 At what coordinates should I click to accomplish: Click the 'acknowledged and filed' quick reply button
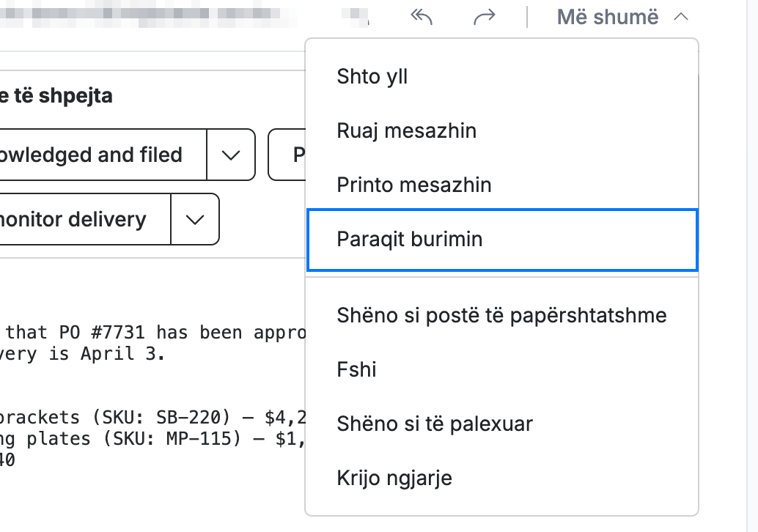click(x=103, y=155)
